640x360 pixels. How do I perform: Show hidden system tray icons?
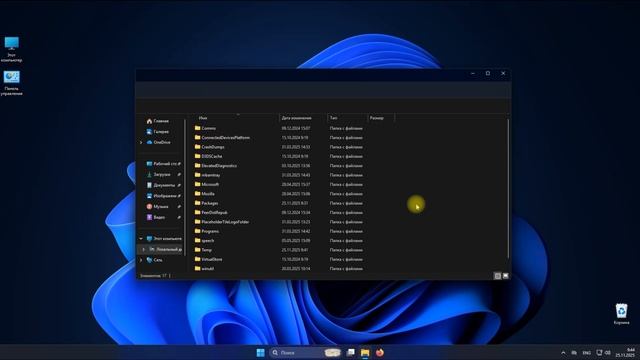pos(563,353)
